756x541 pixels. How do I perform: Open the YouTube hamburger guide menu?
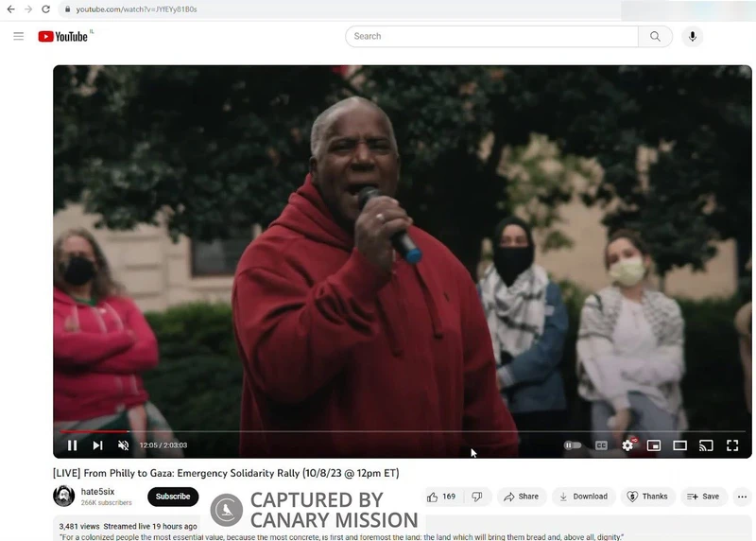point(18,36)
